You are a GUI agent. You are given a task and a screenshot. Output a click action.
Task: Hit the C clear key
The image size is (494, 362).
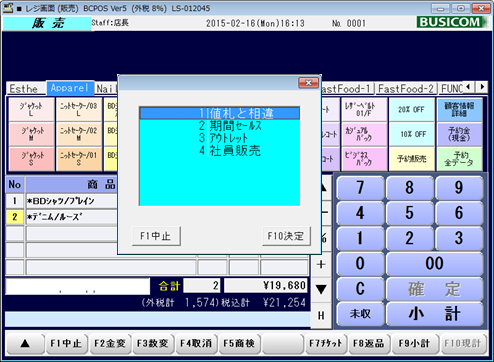pos(360,289)
